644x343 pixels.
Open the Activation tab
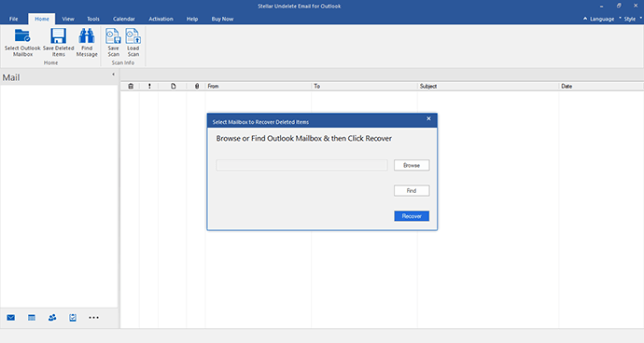coord(161,19)
